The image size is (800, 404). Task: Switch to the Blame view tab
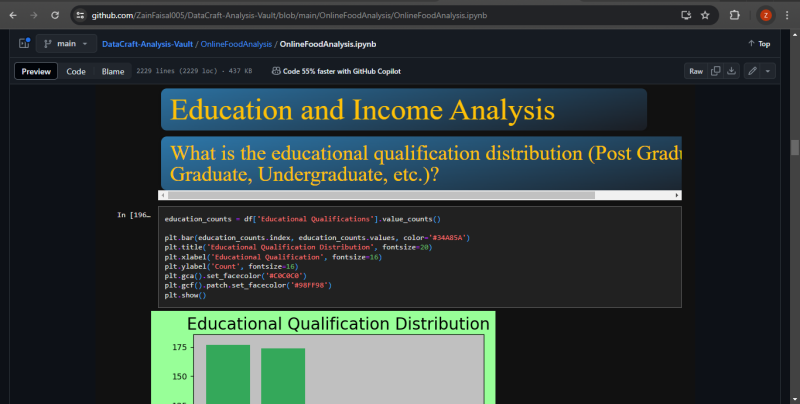click(113, 71)
